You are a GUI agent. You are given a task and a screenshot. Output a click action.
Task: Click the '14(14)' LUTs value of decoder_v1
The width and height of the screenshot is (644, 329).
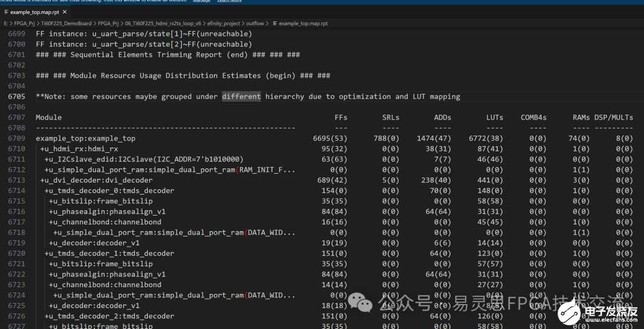click(490, 243)
